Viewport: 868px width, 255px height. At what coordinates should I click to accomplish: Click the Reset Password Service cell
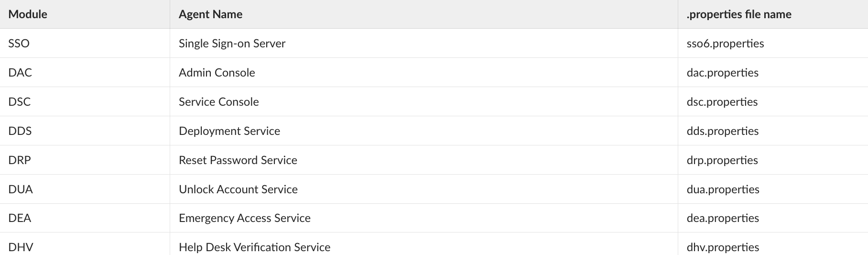coord(238,160)
